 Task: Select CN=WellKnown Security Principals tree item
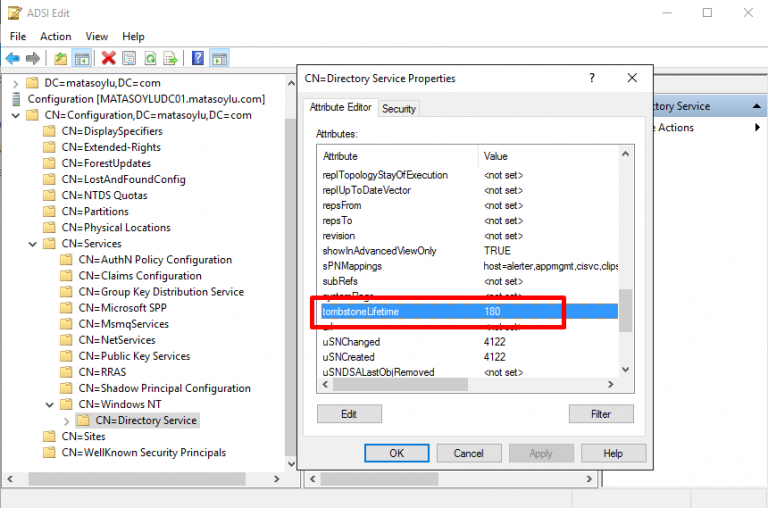pos(144,453)
